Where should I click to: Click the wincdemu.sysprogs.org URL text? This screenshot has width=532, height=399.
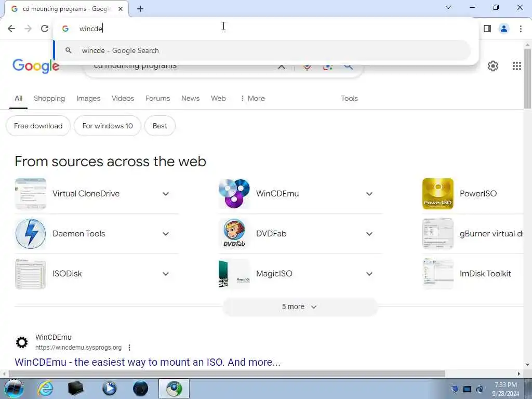click(x=78, y=348)
